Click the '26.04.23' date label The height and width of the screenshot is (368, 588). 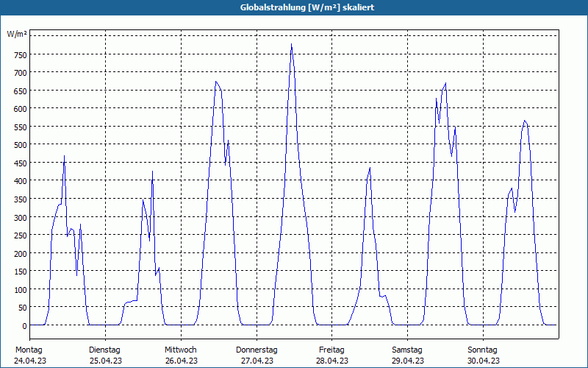point(182,361)
